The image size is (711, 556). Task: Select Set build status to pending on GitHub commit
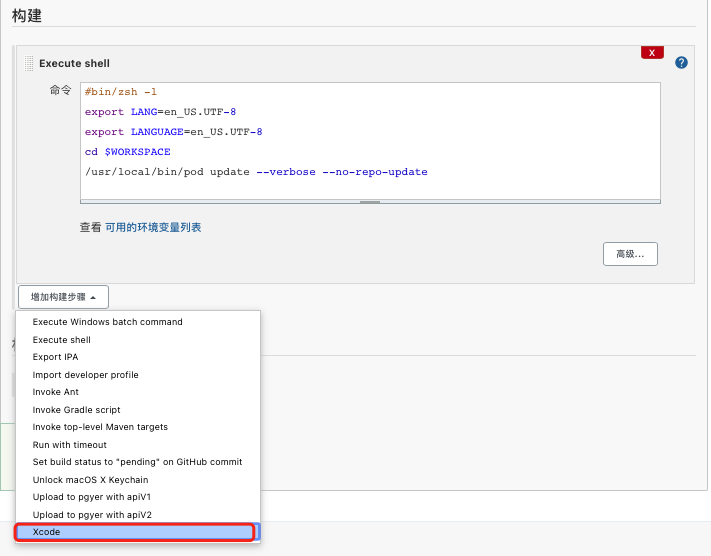(x=137, y=462)
